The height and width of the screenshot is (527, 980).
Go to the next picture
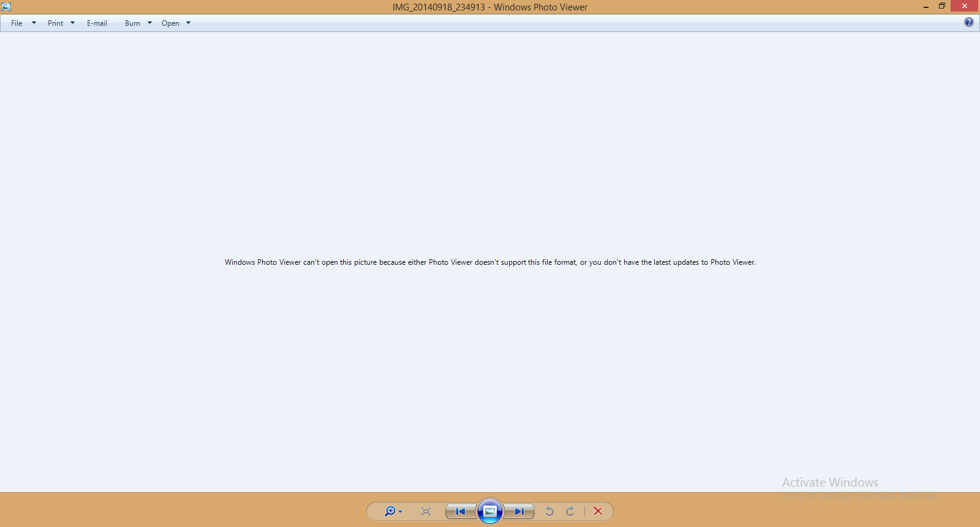519,511
